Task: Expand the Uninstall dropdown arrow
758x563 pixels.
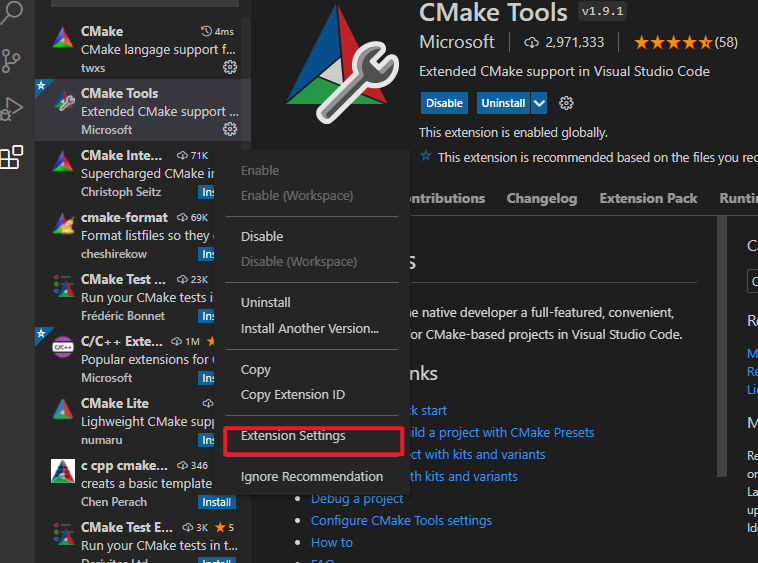Action: click(539, 103)
